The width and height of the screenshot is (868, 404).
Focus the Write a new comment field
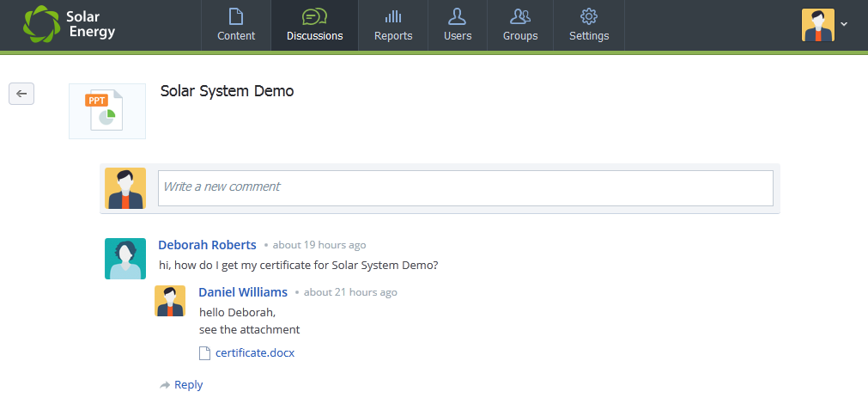[465, 188]
